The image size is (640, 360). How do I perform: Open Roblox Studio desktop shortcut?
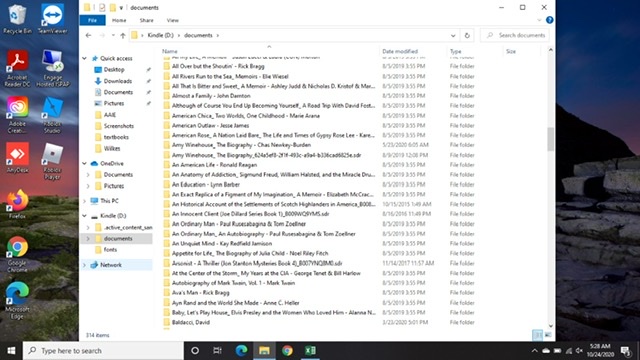pyautogui.click(x=53, y=115)
